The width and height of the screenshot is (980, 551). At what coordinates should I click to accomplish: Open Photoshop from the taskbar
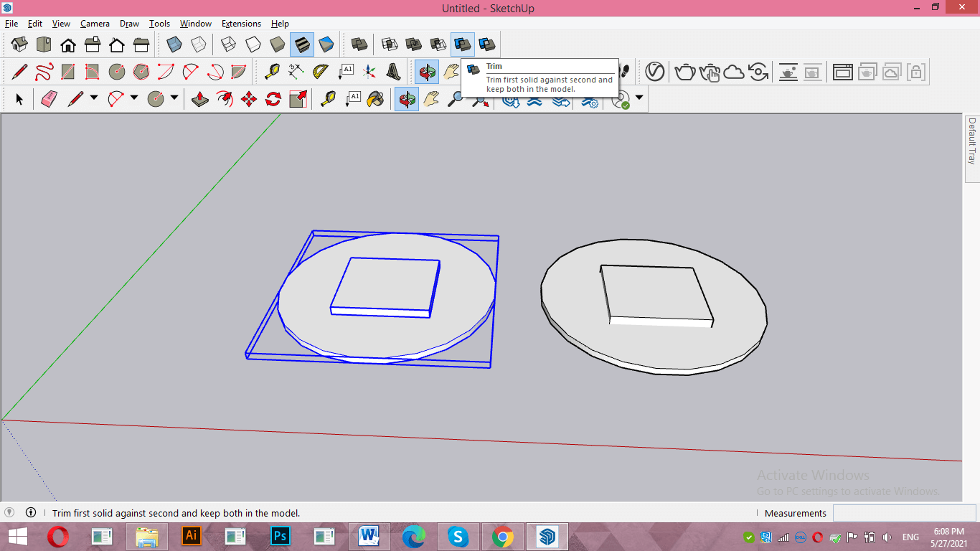(x=280, y=536)
